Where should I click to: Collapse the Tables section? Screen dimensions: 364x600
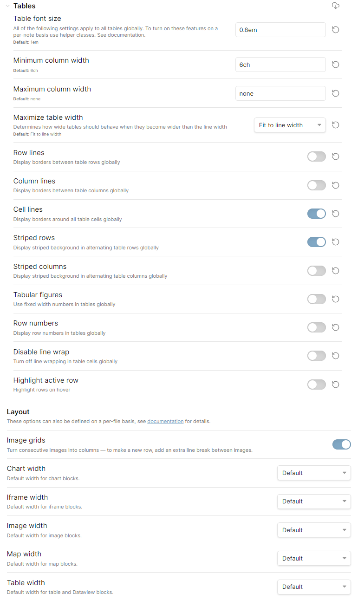pyautogui.click(x=8, y=6)
